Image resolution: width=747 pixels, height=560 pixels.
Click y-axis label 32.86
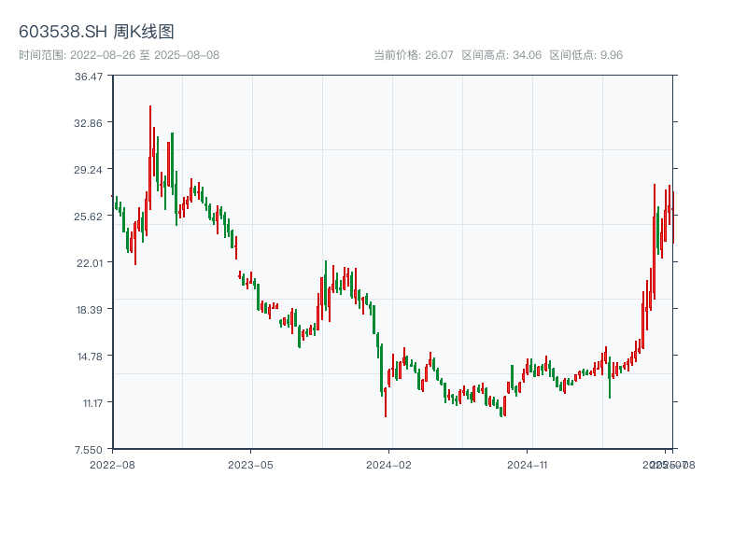click(x=88, y=123)
